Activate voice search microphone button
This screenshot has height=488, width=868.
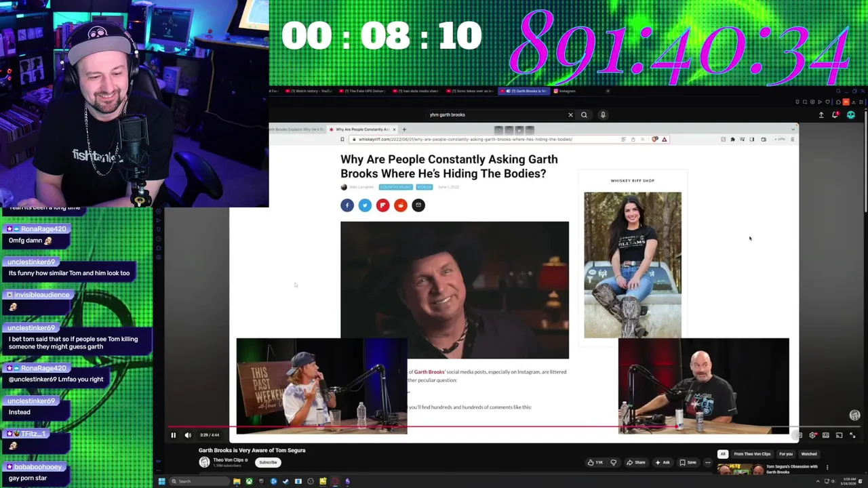(603, 115)
